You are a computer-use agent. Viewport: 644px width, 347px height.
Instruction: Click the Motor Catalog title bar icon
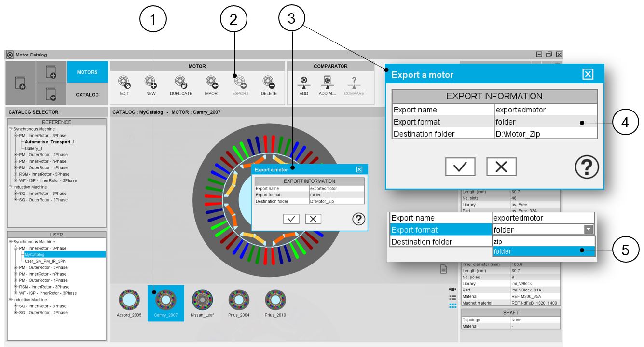tap(10, 55)
